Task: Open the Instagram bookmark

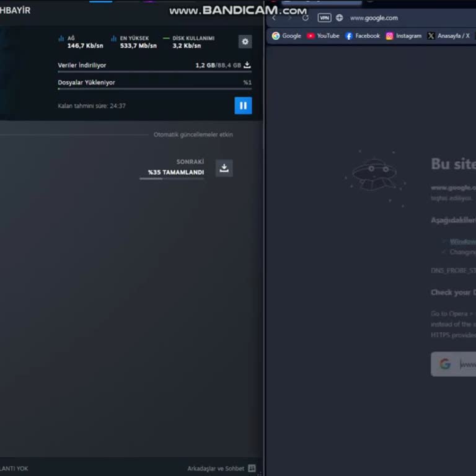Action: pyautogui.click(x=403, y=36)
